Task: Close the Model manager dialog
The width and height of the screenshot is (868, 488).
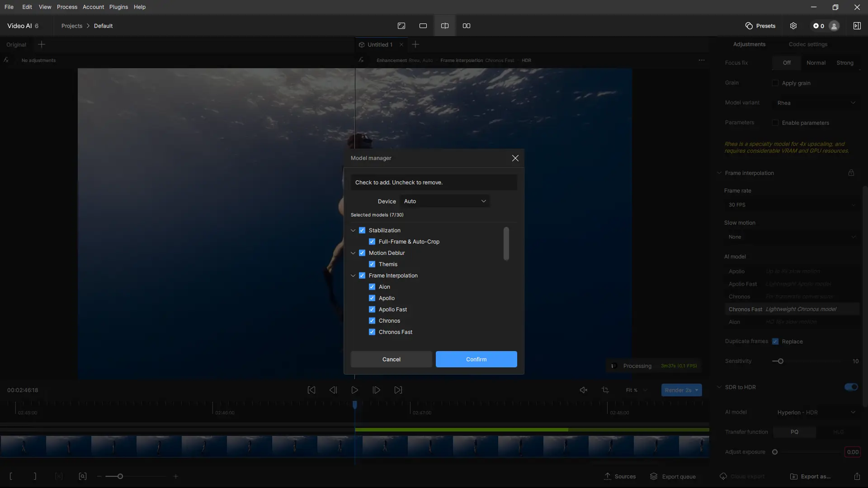Action: click(x=515, y=158)
